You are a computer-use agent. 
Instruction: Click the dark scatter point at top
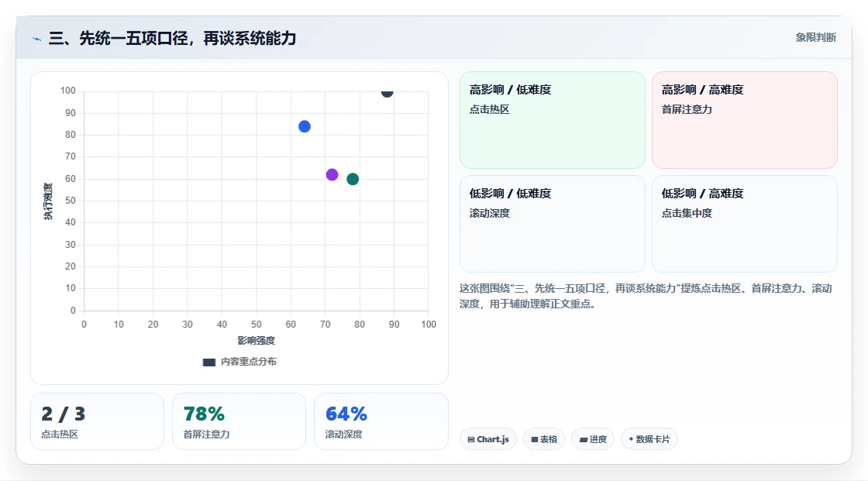387,92
